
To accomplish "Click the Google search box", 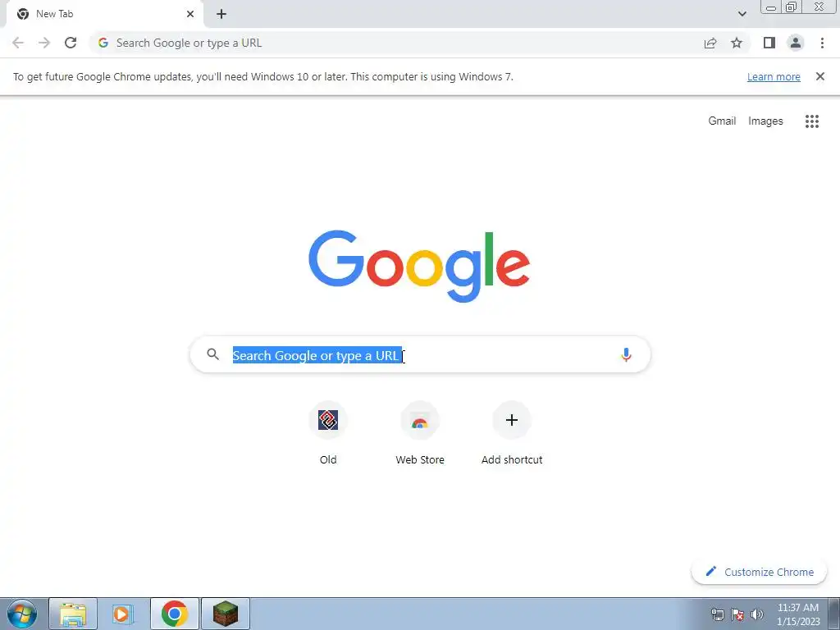I will point(420,354).
